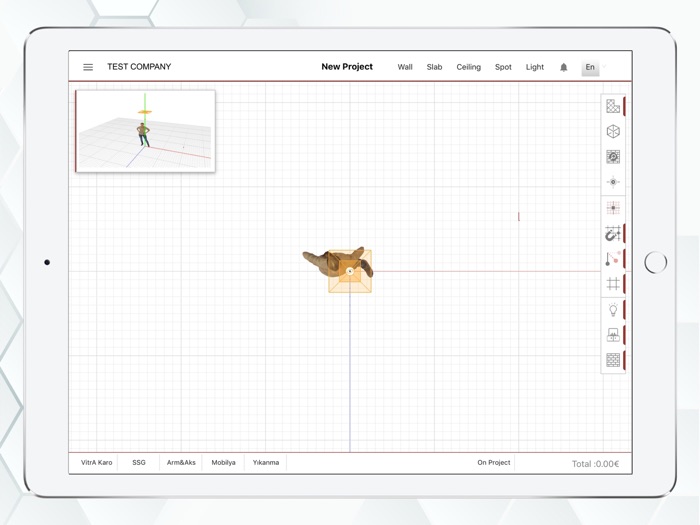Image resolution: width=700 pixels, height=525 pixels.
Task: Click the crosshair target icon
Action: (x=613, y=182)
